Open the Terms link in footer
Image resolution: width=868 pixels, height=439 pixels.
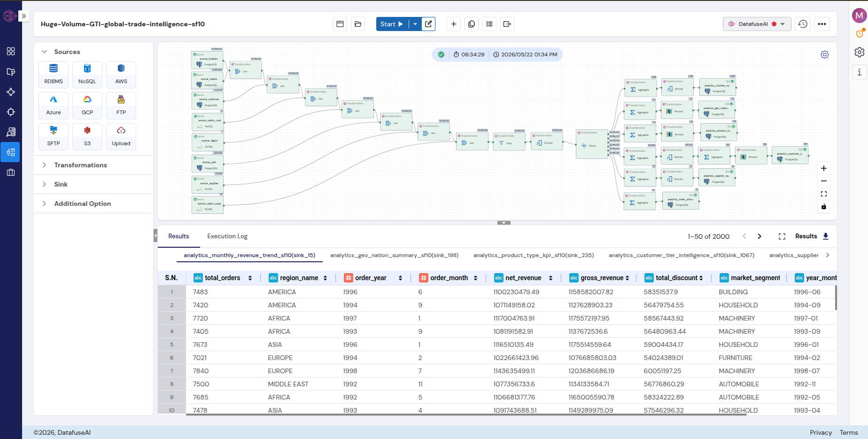849,432
